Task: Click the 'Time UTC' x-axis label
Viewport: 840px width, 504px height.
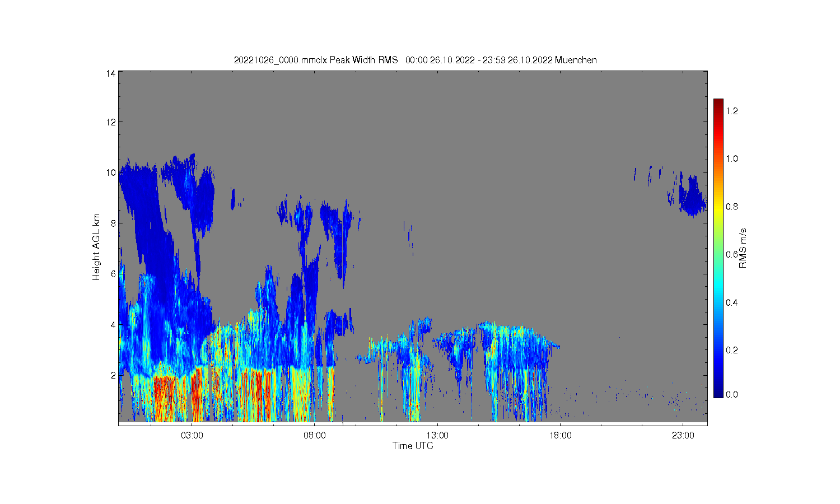Action: click(x=413, y=446)
